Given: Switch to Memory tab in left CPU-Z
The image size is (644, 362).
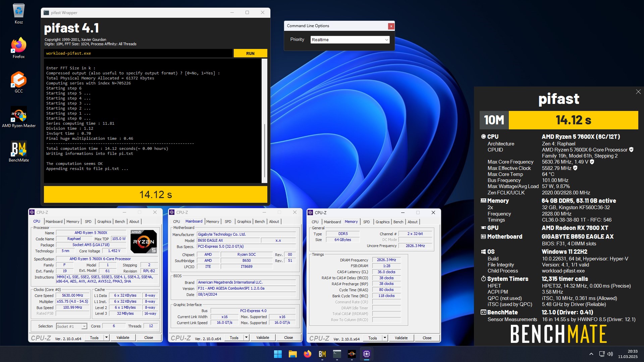Looking at the screenshot, I should (x=73, y=222).
